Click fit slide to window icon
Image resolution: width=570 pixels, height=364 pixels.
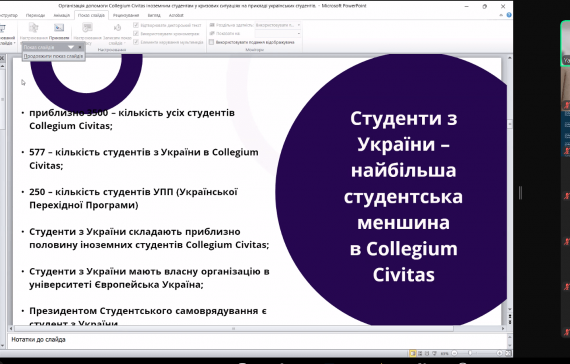[508, 353]
